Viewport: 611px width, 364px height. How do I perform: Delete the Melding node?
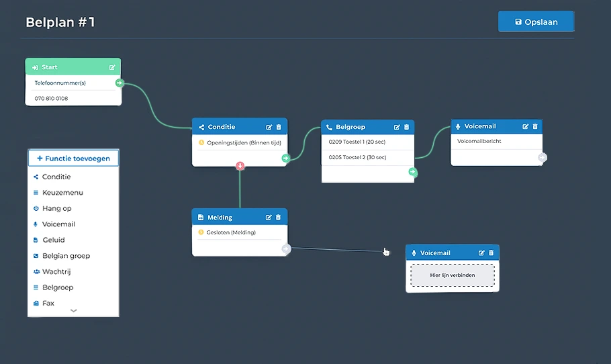tap(279, 218)
